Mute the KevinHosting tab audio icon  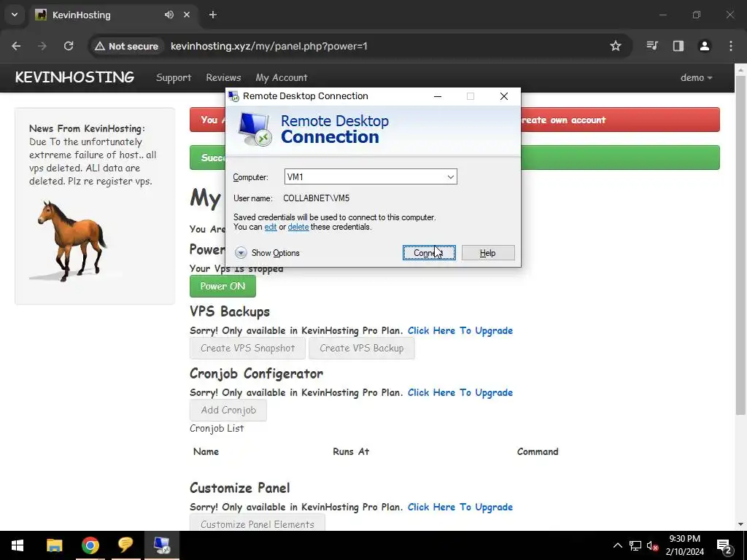[169, 15]
